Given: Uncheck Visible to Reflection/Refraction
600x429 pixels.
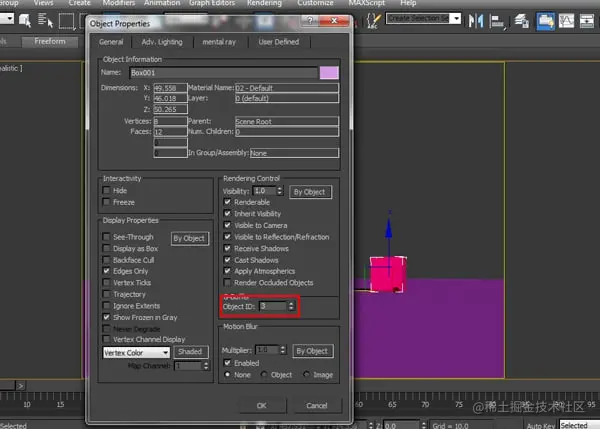Looking at the screenshot, I should pos(227,237).
